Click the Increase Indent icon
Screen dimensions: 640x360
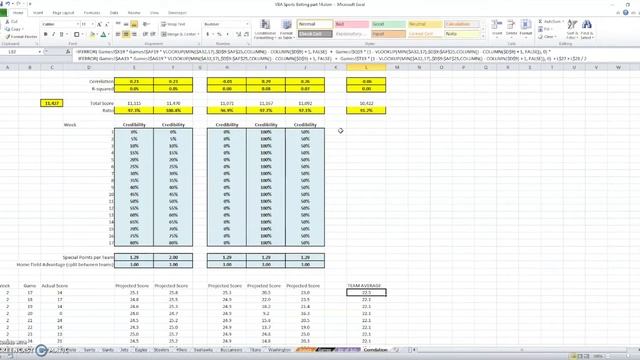[153, 34]
